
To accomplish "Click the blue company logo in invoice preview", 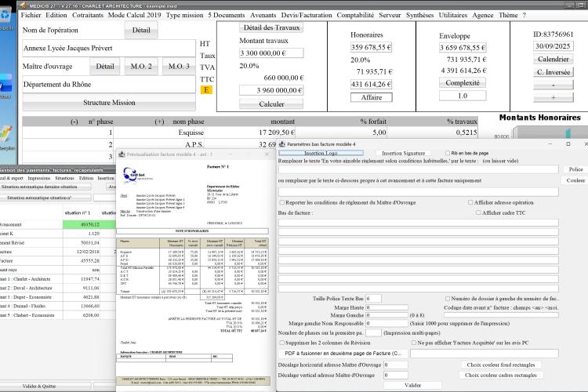I will coord(131,175).
